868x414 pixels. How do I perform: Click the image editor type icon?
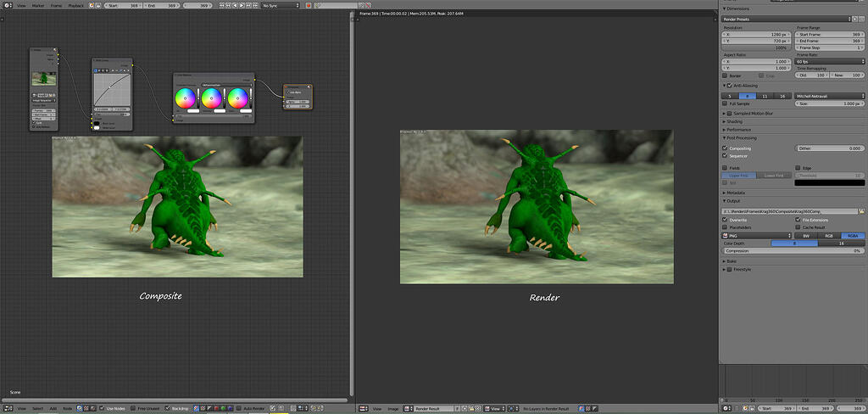pos(363,408)
